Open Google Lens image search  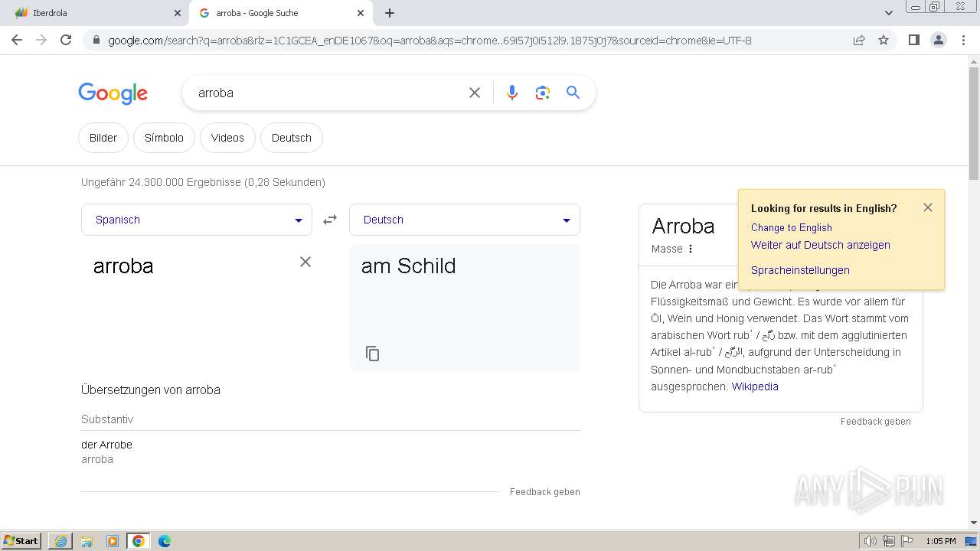(x=543, y=93)
